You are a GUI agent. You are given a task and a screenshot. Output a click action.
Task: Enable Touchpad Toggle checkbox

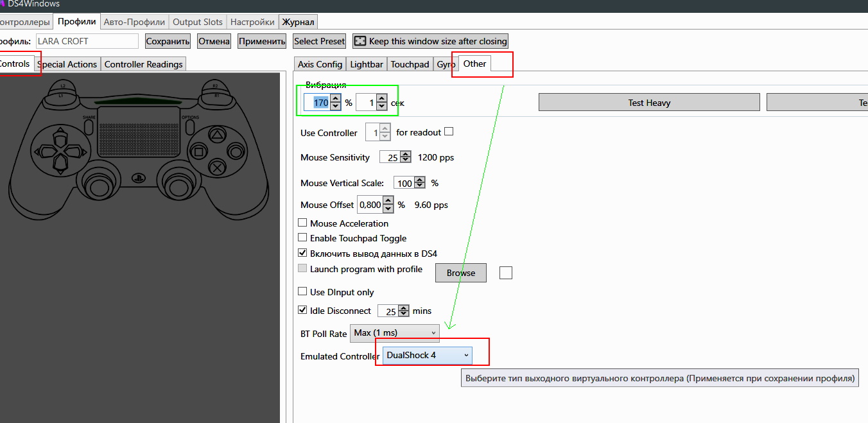click(302, 237)
